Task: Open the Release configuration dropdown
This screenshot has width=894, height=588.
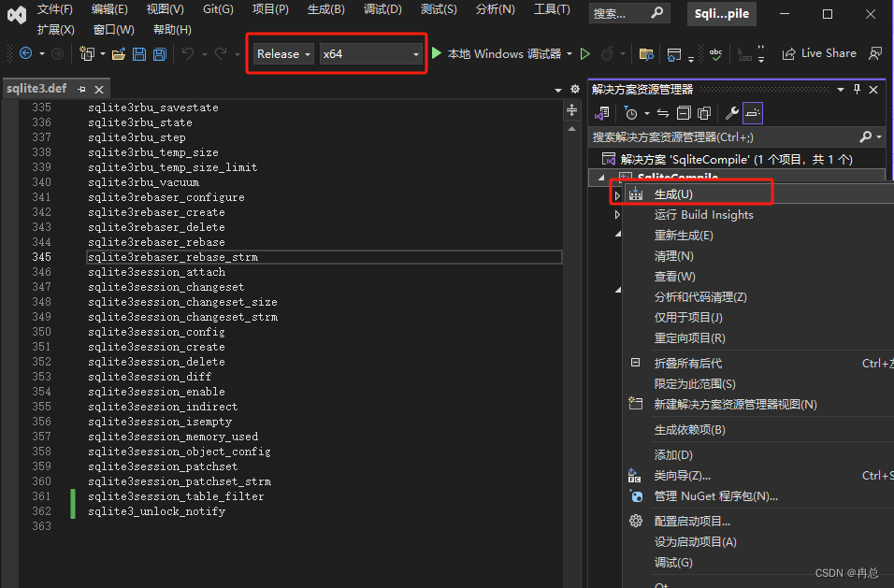Action: [x=283, y=53]
